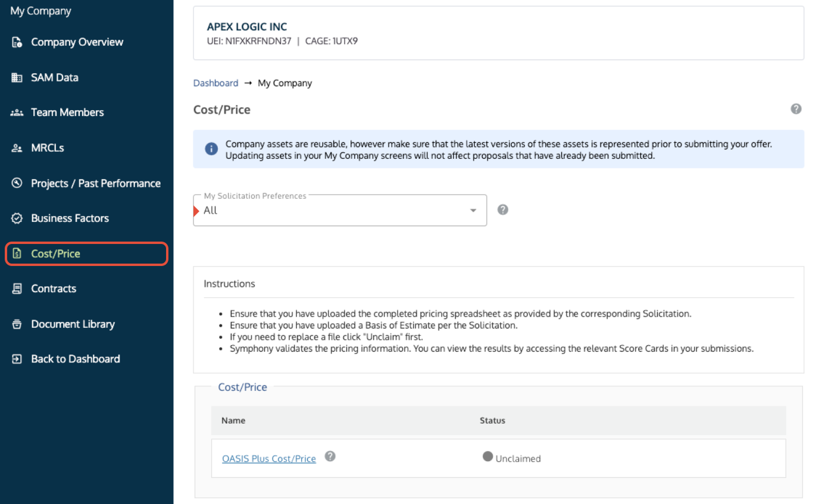Screen dimensions: 816x504
Task: Expand the solicitation dropdown arrow
Action: (473, 211)
